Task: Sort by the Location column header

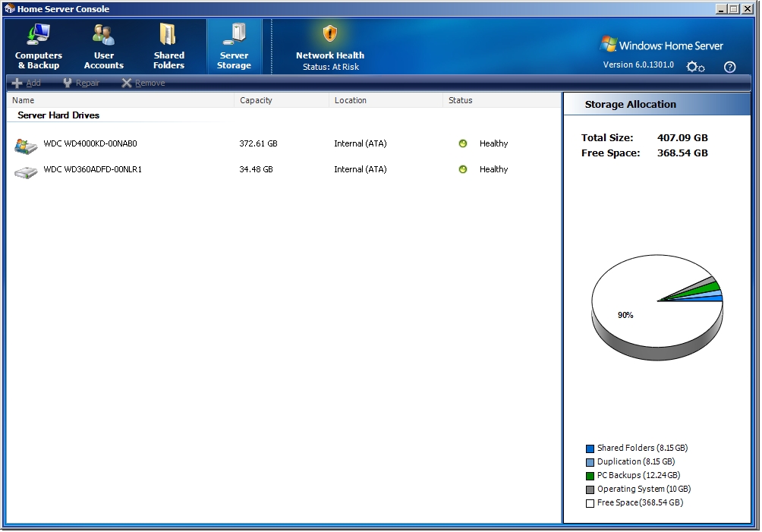Action: 350,100
